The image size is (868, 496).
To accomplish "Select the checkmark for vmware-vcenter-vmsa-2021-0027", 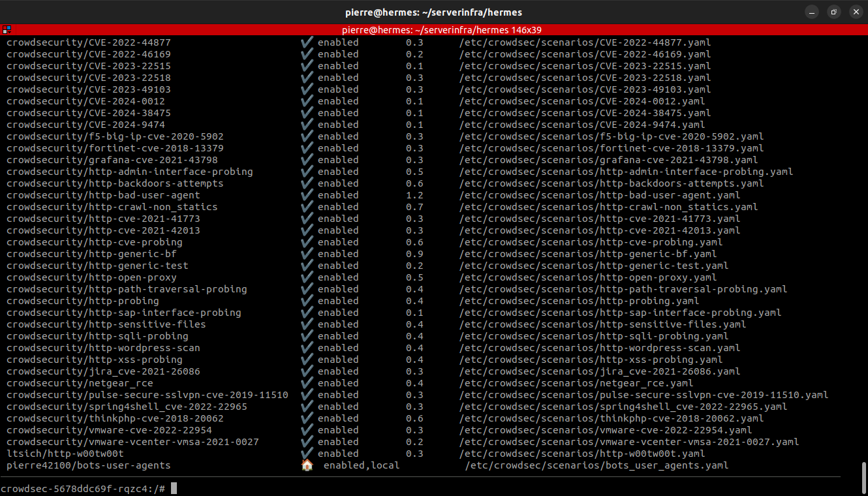I will 307,442.
